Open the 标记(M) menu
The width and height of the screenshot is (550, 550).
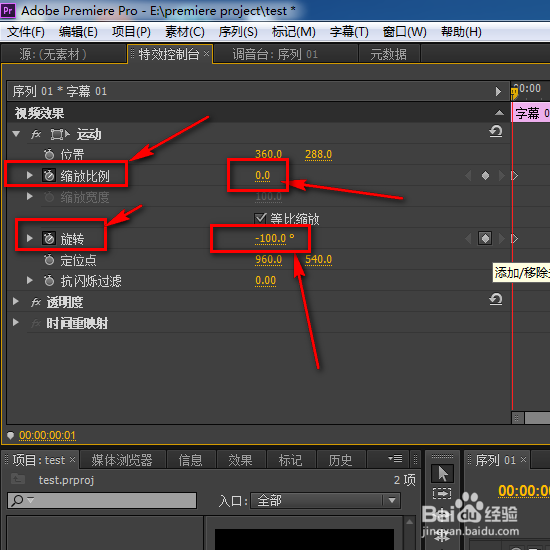[294, 32]
